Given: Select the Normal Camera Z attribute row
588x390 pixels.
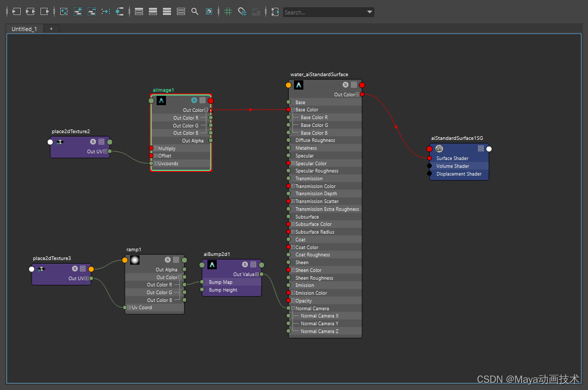Looking at the screenshot, I should [x=325, y=331].
